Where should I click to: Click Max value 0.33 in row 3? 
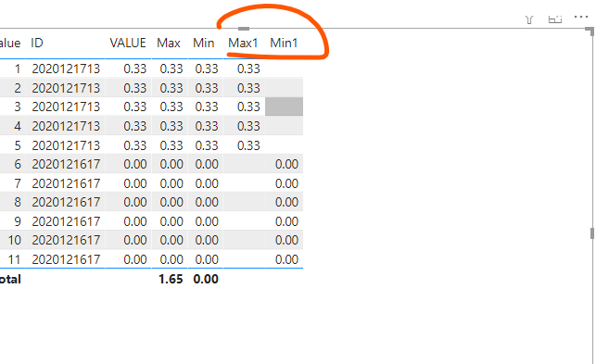tap(171, 107)
